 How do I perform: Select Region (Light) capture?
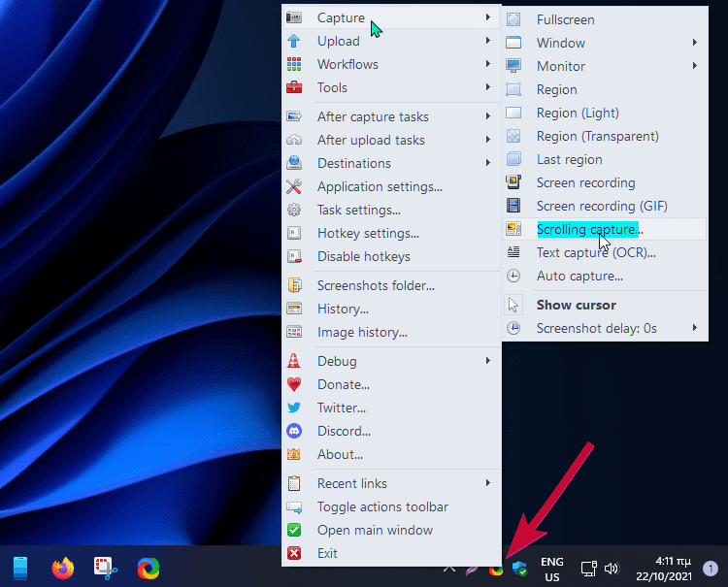point(605,113)
